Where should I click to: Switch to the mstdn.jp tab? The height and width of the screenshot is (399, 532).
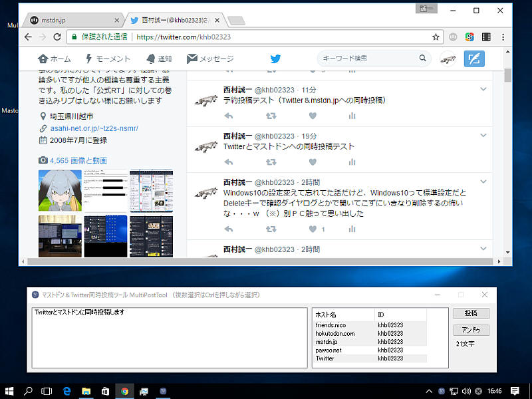[x=72, y=21]
